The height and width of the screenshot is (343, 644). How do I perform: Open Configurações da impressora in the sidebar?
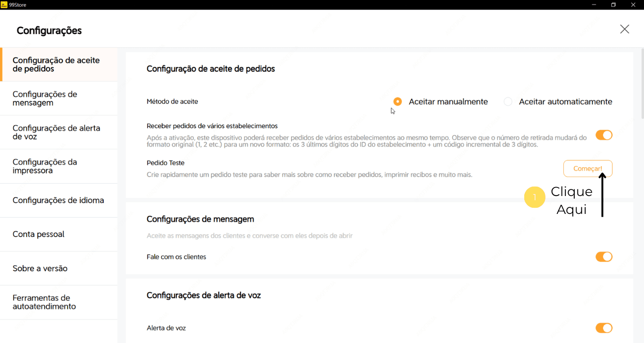[x=58, y=166]
